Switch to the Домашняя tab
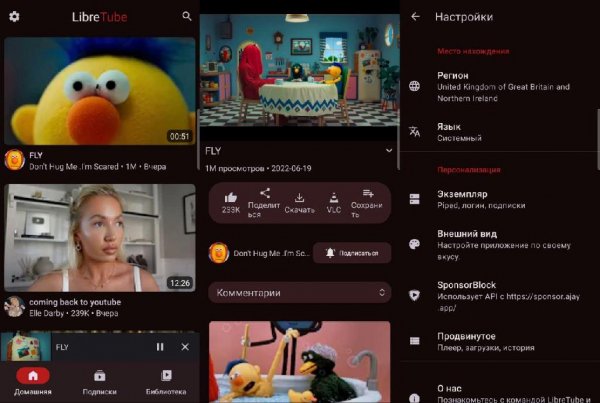The height and width of the screenshot is (403, 600). pyautogui.click(x=33, y=382)
